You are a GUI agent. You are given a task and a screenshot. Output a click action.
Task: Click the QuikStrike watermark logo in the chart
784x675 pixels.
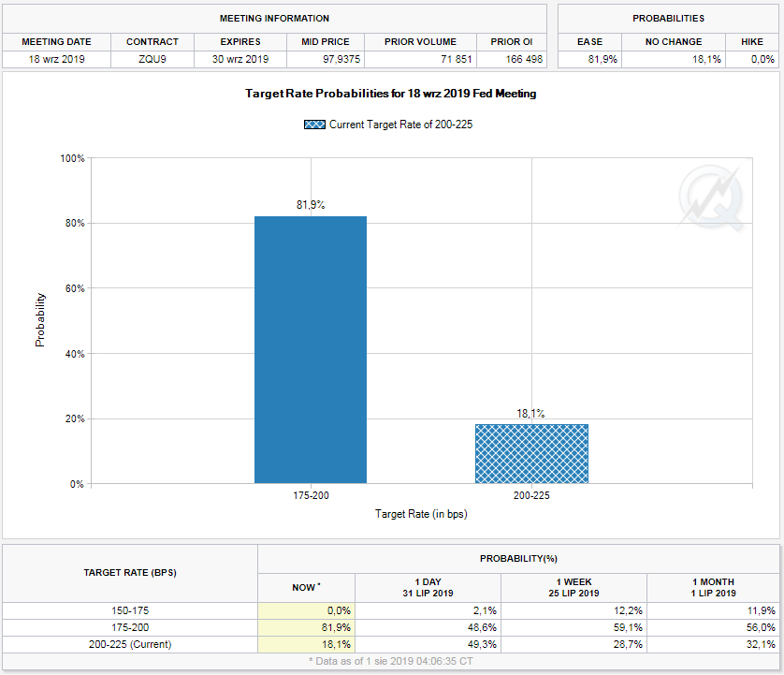coord(713,198)
